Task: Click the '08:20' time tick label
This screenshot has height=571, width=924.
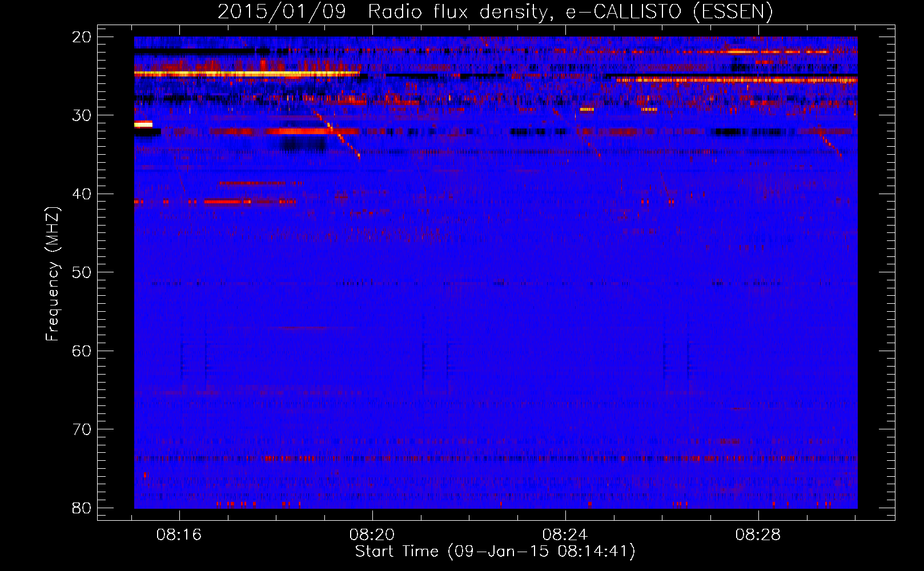Action: coord(372,535)
